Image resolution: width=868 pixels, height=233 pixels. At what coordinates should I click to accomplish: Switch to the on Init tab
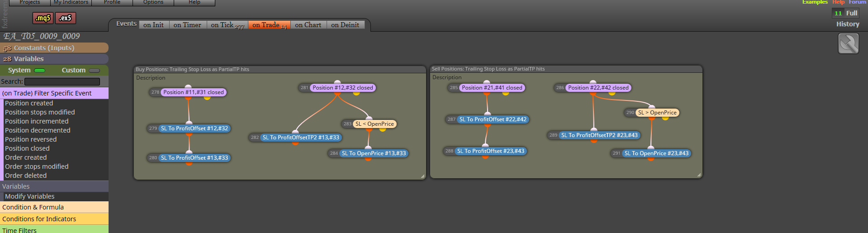pyautogui.click(x=154, y=25)
